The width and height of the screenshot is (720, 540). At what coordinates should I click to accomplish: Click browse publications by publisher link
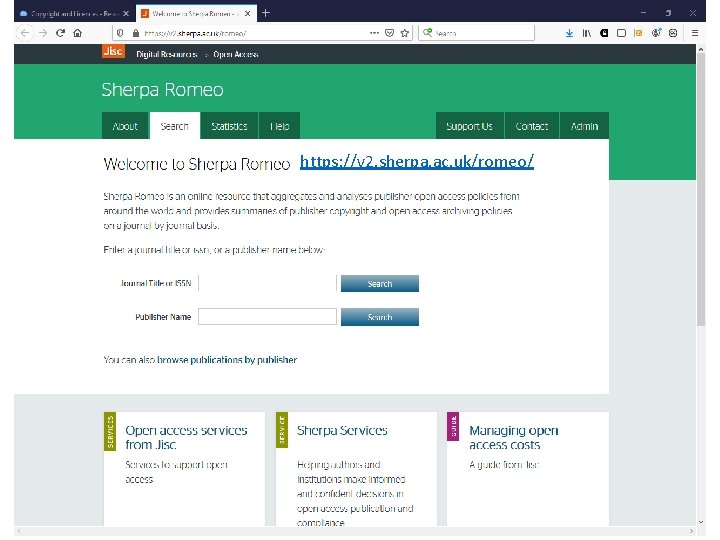227,360
